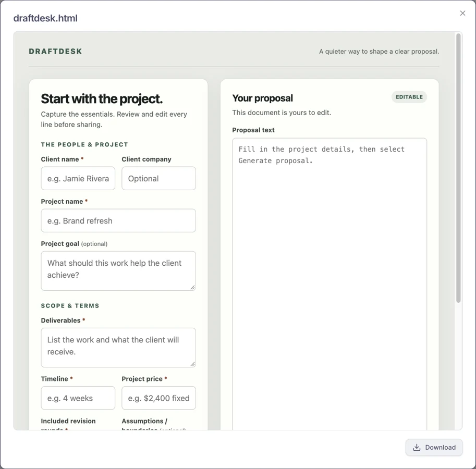Select the Project name text box

(x=118, y=220)
